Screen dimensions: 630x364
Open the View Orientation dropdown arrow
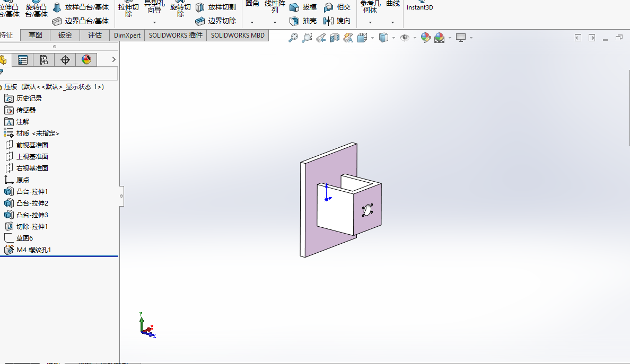pos(372,38)
